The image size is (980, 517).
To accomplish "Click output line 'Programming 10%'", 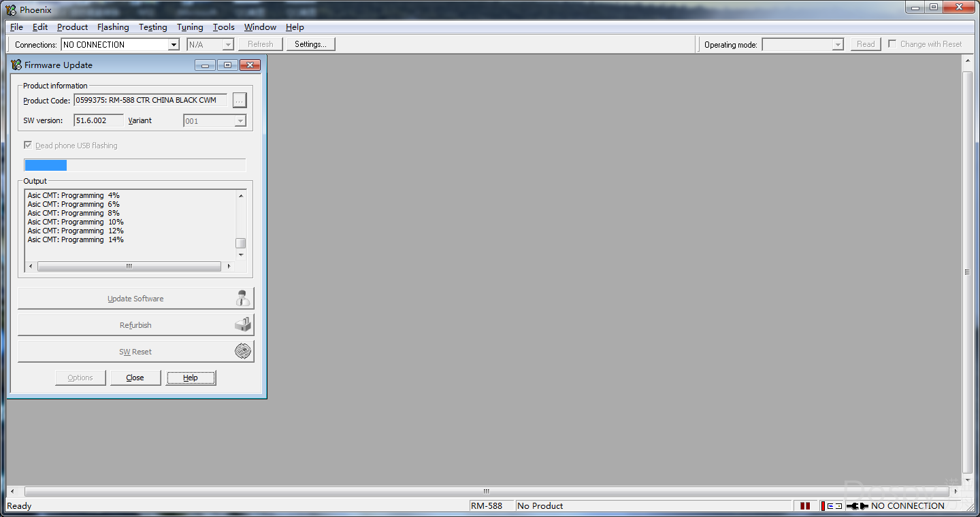I will 76,222.
